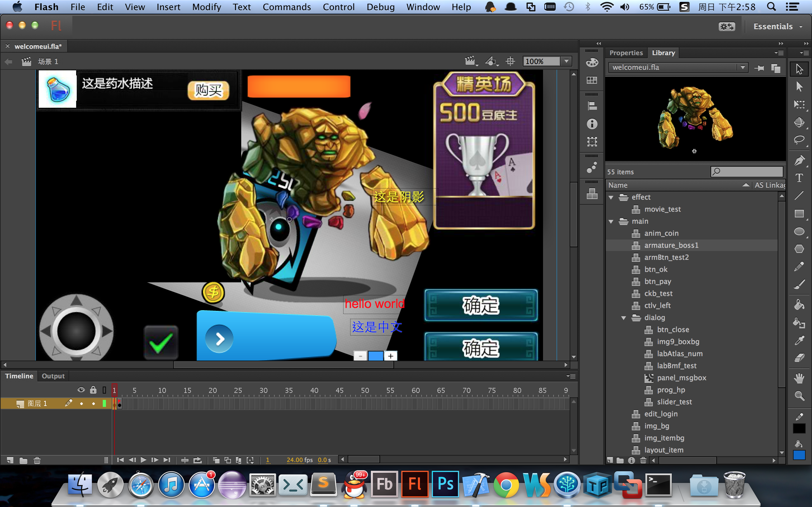Collapse the dialog folder tree
Screen dimensions: 812x507
click(623, 318)
